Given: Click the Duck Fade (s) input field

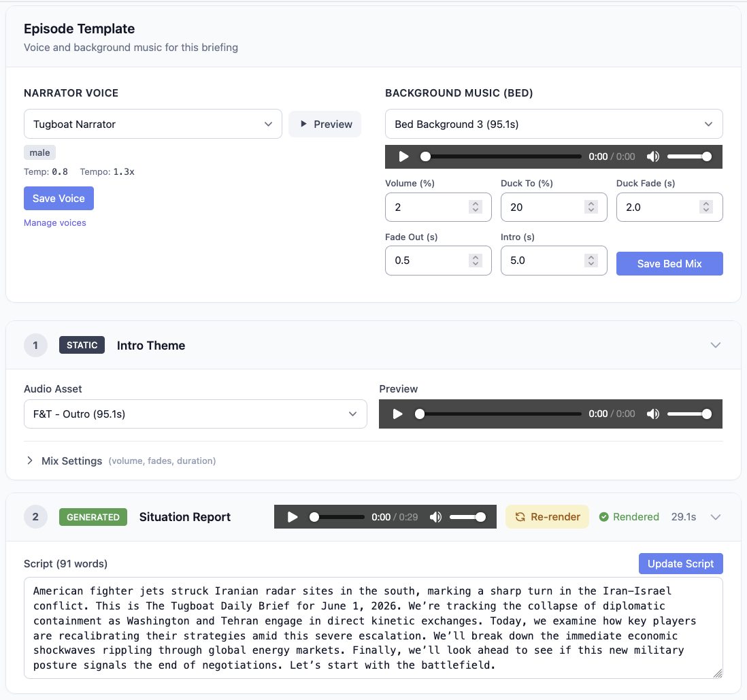Looking at the screenshot, I should [x=669, y=207].
